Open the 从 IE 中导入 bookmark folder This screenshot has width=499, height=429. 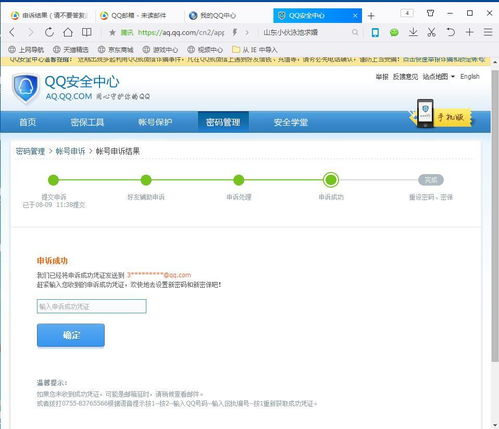tap(255, 50)
